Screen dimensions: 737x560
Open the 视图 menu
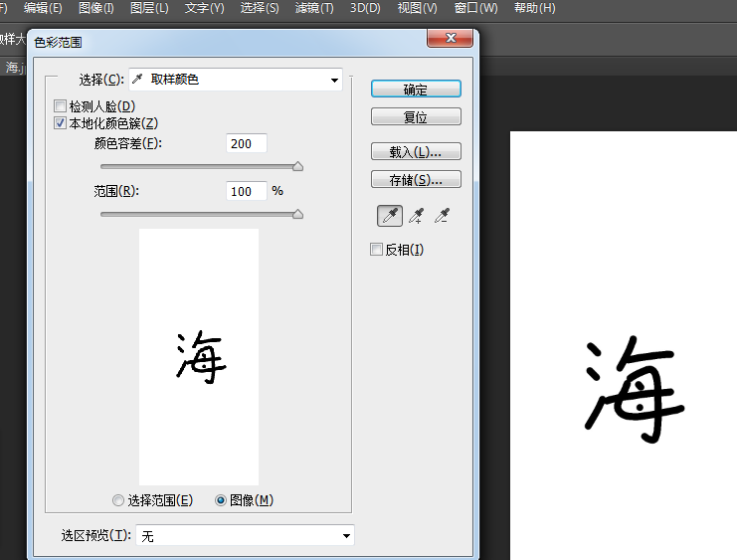tap(417, 8)
